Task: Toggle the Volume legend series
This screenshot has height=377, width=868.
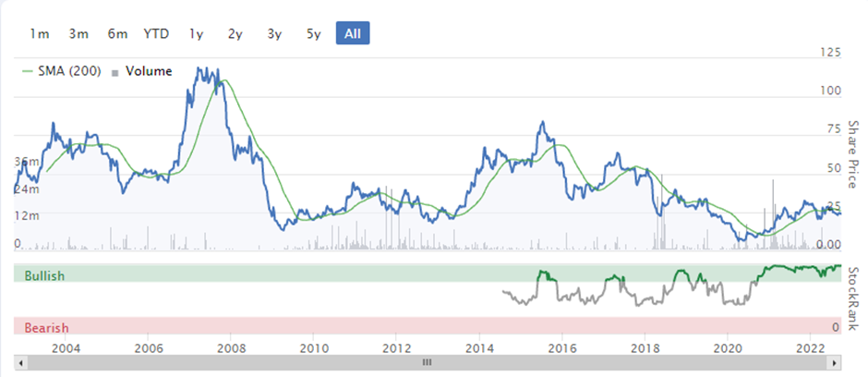Action: tap(141, 71)
